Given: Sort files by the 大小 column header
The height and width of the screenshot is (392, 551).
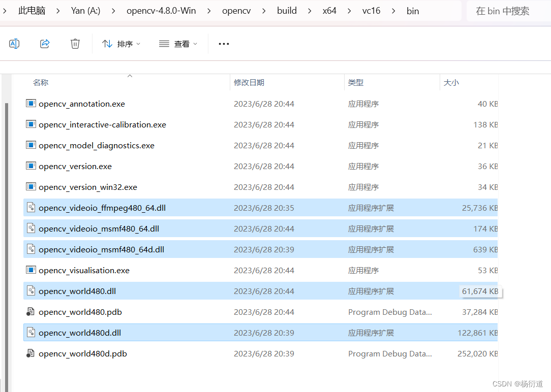Looking at the screenshot, I should coord(451,82).
